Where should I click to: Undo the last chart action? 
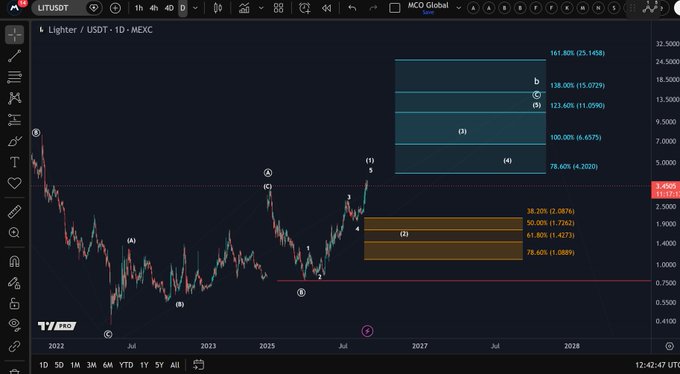[352, 8]
